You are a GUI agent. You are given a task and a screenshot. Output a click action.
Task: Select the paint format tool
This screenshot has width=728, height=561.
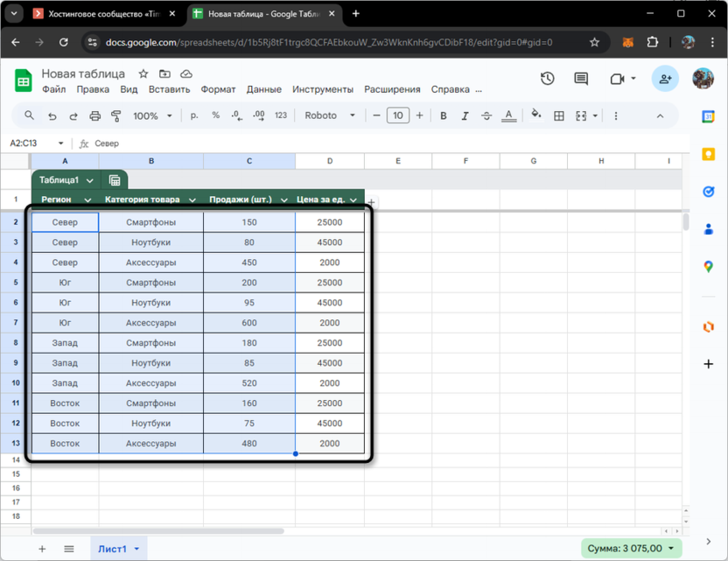pos(117,116)
